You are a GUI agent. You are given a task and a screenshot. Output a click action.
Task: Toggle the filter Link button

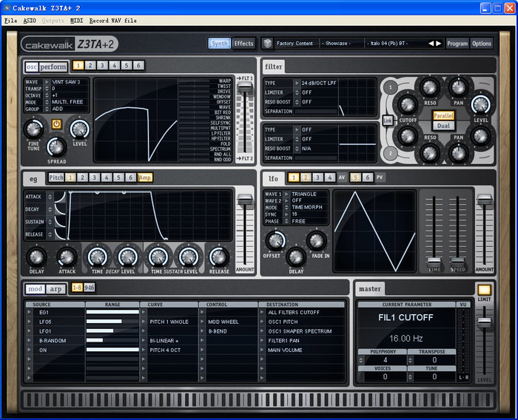click(388, 120)
